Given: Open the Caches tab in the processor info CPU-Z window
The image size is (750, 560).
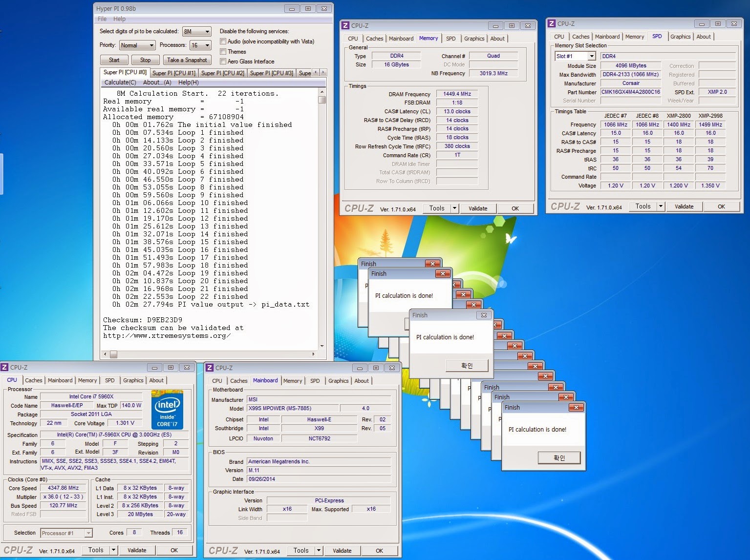Looking at the screenshot, I should (x=34, y=380).
